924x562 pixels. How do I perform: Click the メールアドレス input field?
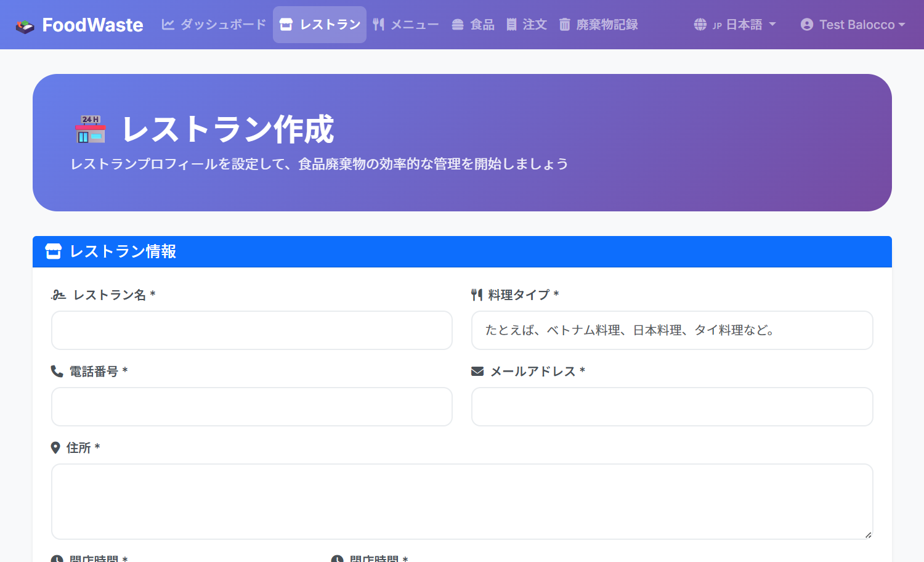coord(672,407)
